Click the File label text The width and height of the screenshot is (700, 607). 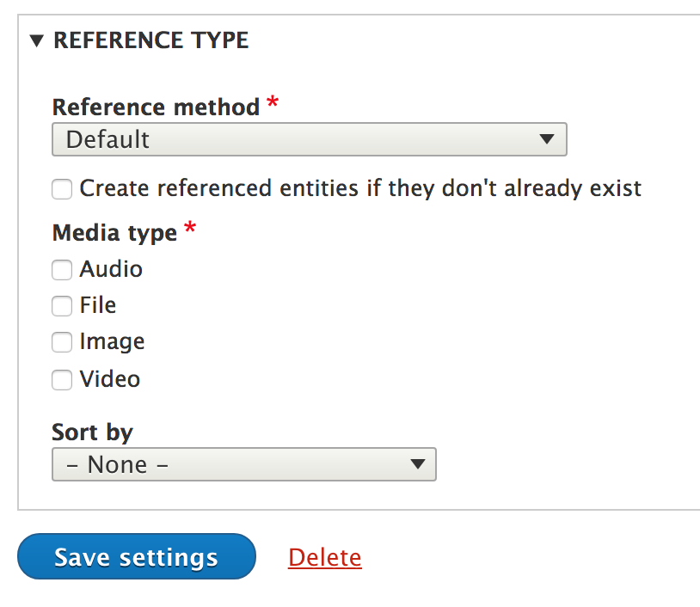pos(98,305)
